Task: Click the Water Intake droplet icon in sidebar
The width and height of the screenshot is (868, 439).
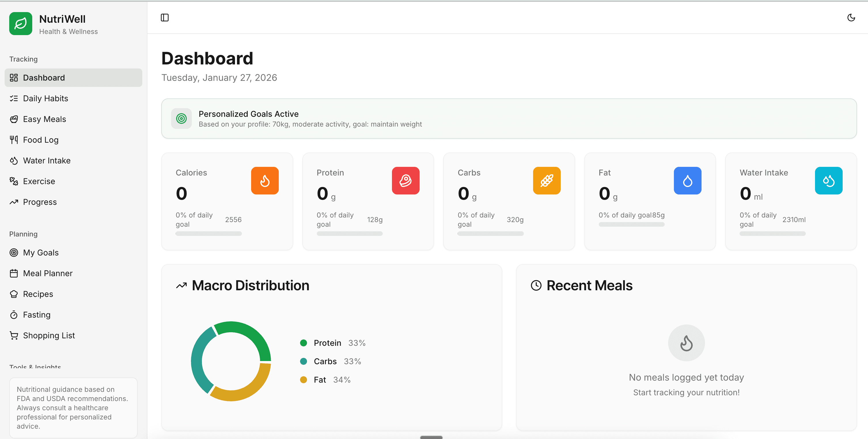Action: click(x=14, y=161)
